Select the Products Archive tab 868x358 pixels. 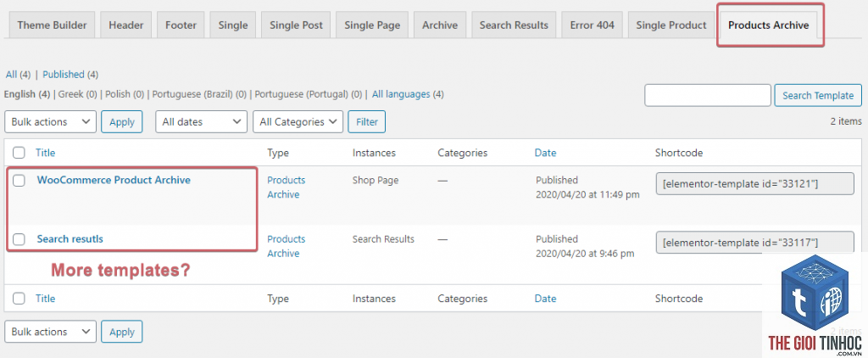click(x=768, y=25)
